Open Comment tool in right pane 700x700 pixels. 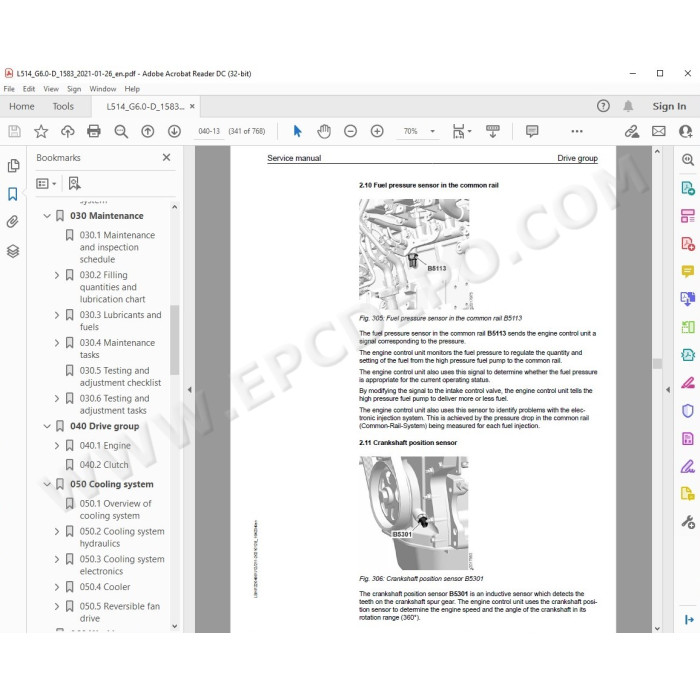pyautogui.click(x=688, y=271)
